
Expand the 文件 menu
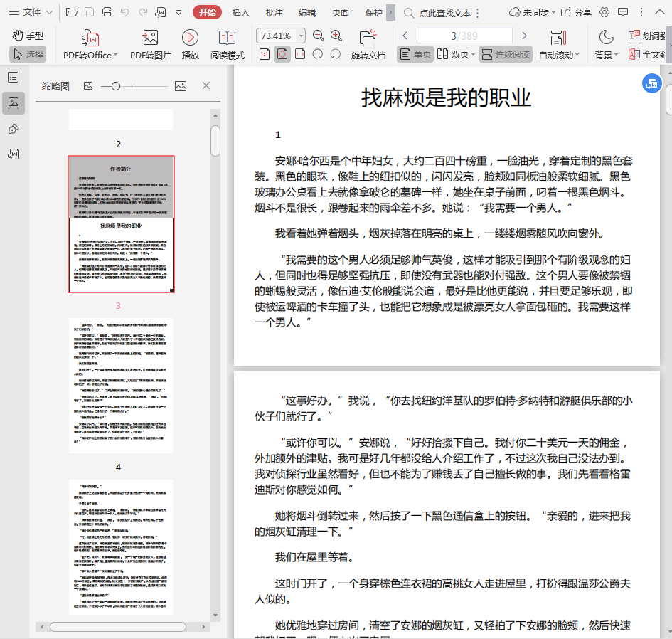[31, 12]
